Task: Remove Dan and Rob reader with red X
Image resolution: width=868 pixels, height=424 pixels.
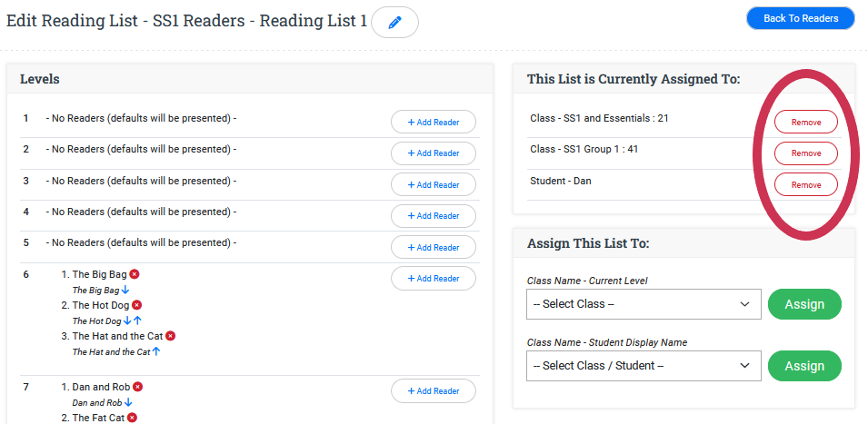Action: coord(137,387)
